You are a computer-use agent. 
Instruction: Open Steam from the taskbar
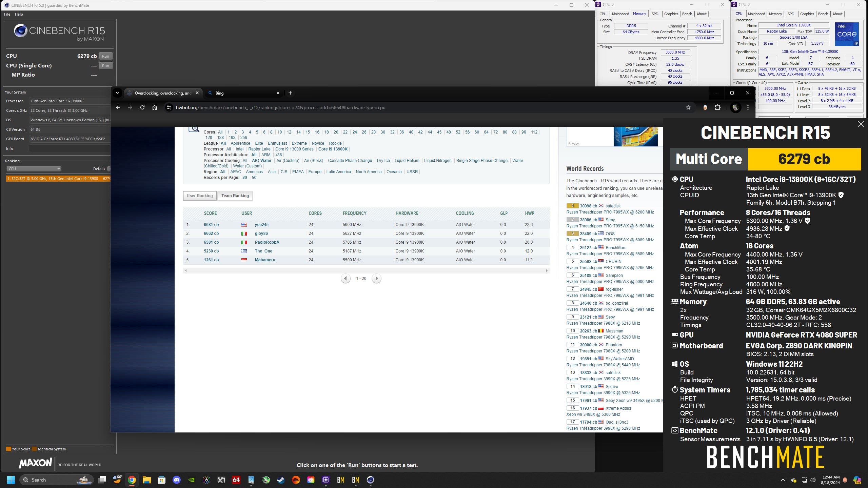click(x=281, y=480)
